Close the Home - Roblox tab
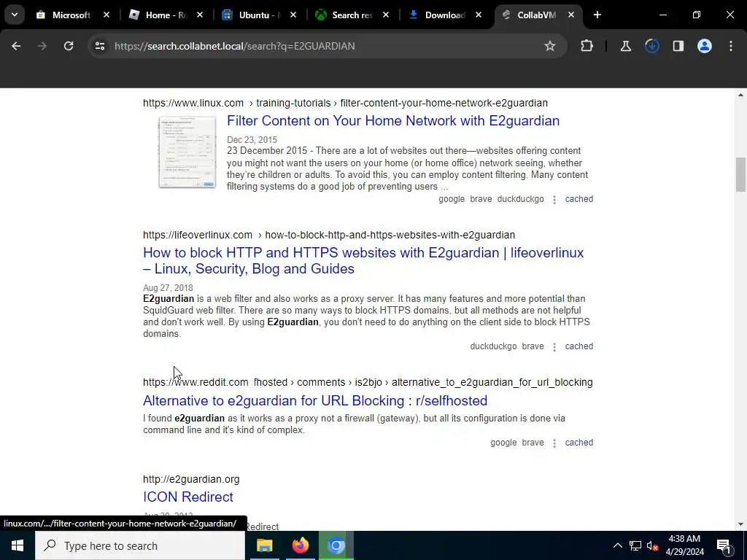Screen dimensions: 747x560 [x=200, y=15]
